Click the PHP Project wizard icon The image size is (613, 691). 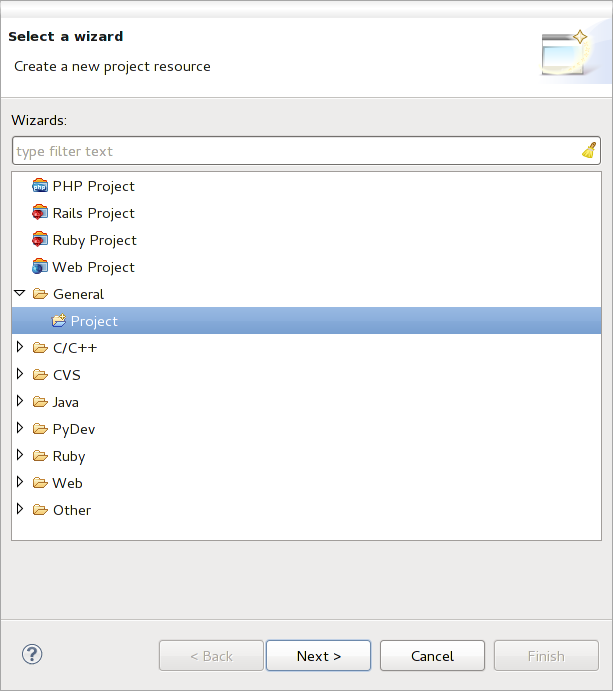(x=40, y=186)
